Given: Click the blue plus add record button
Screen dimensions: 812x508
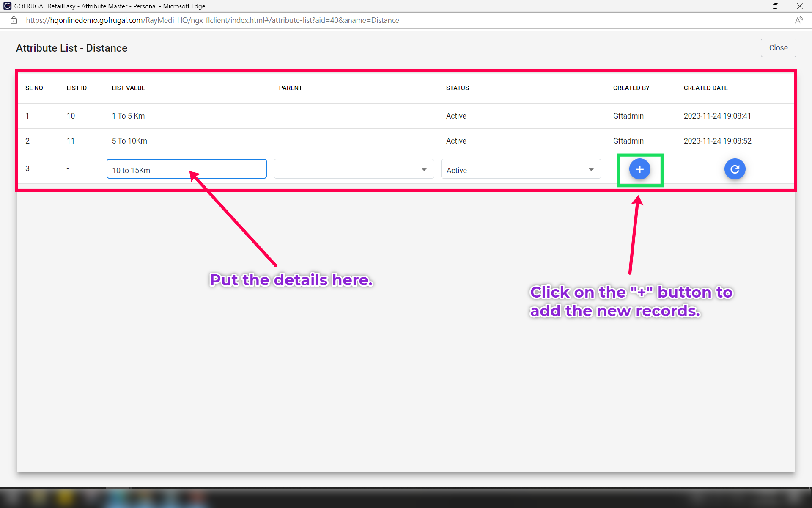Looking at the screenshot, I should [x=639, y=169].
